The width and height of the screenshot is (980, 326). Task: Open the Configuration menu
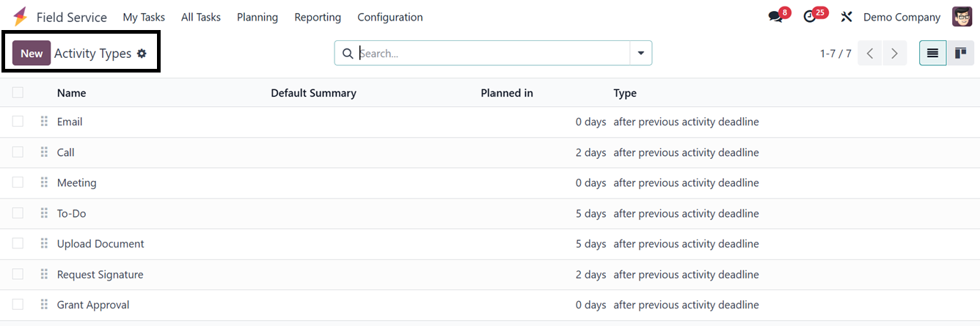point(390,17)
